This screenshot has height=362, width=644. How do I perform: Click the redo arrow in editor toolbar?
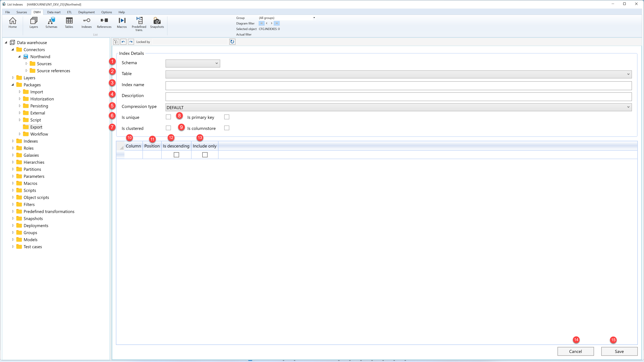pyautogui.click(x=131, y=42)
